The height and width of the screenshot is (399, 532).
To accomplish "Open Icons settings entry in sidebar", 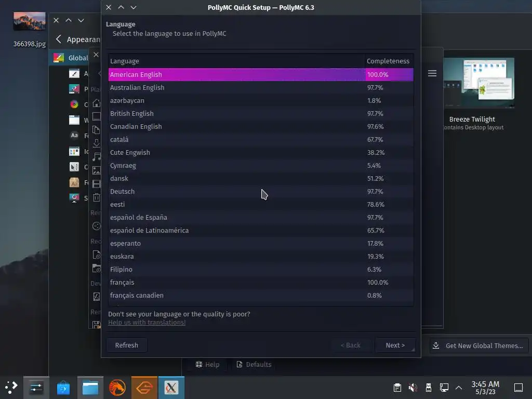I will click(74, 151).
